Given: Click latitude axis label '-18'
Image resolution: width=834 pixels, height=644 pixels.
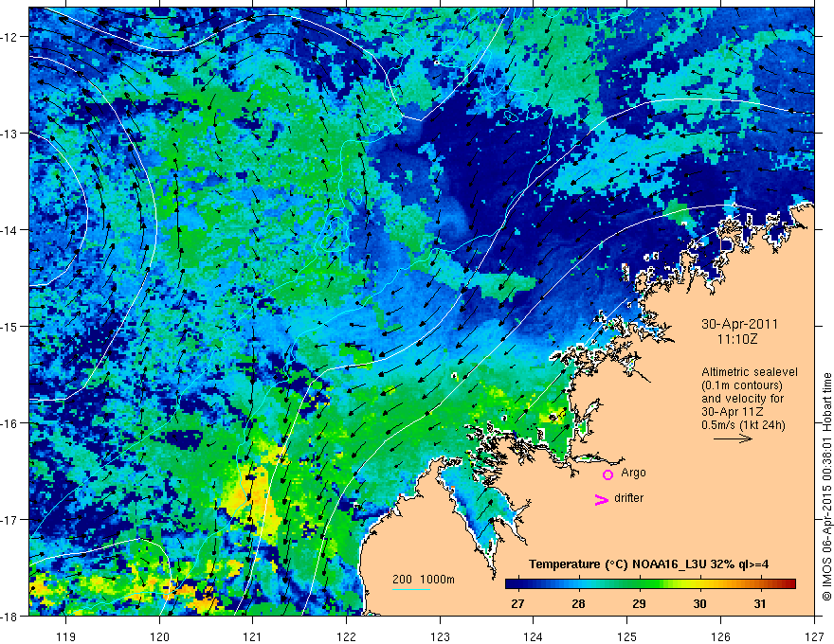Looking at the screenshot, I should [x=10, y=616].
